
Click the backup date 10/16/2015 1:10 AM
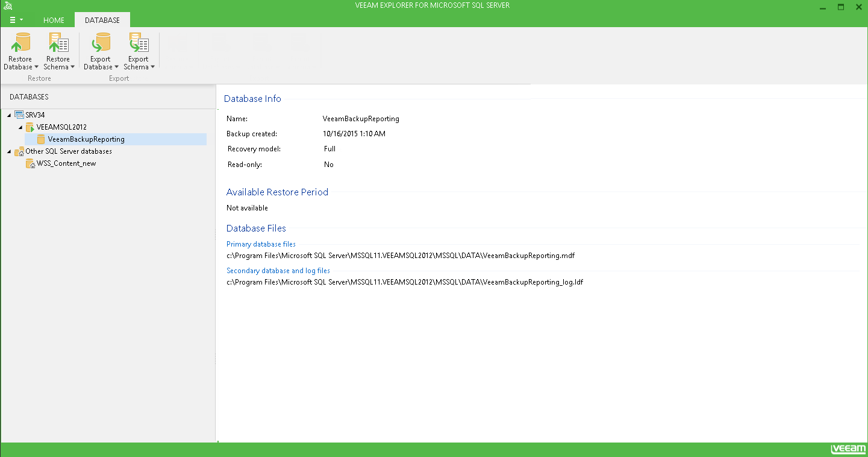[x=354, y=134]
